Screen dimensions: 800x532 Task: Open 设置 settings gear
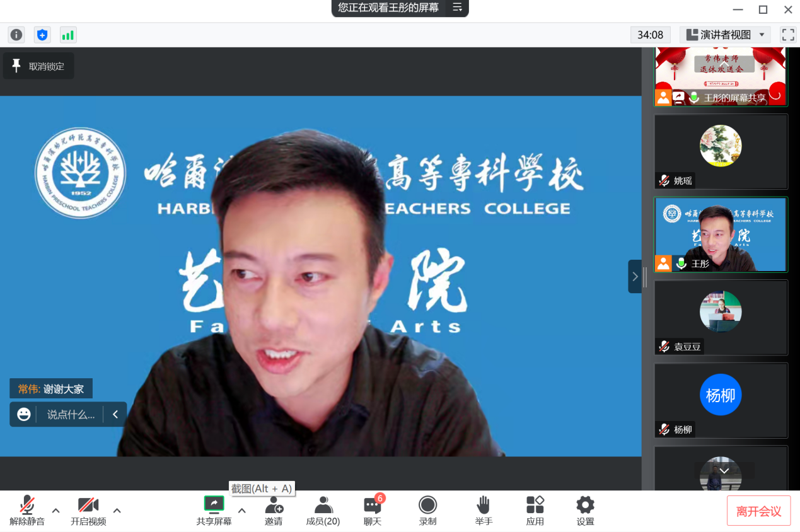click(x=585, y=511)
